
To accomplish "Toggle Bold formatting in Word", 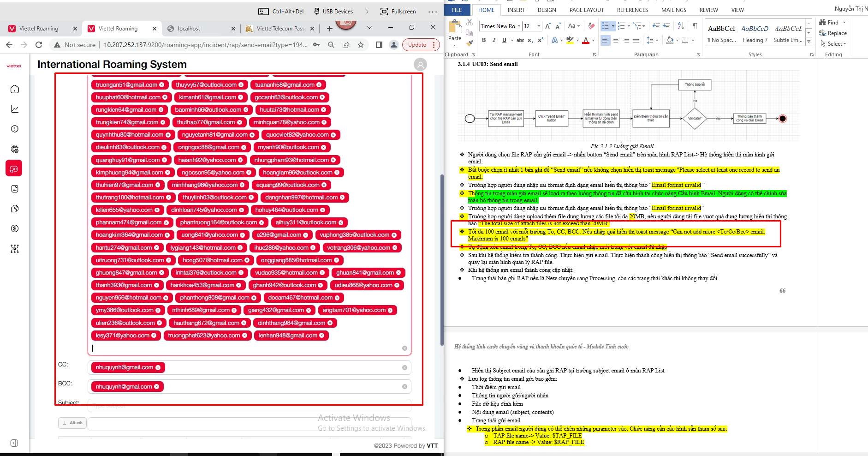I will coord(484,40).
